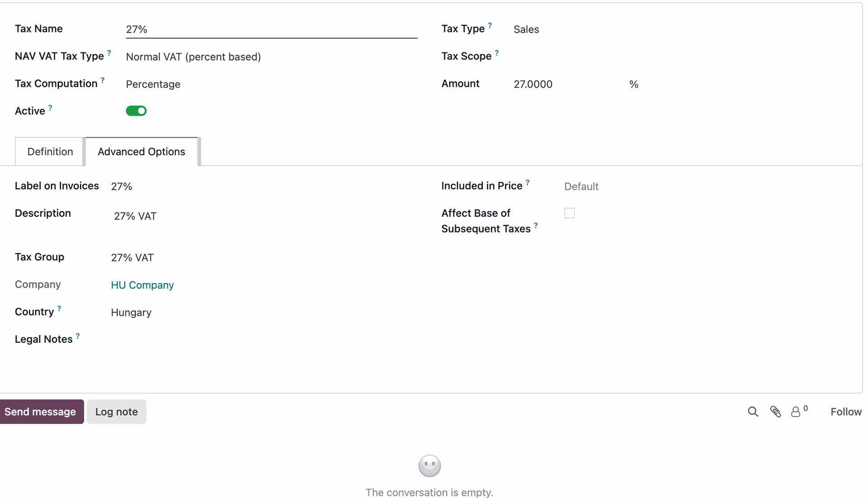Viewport: 868px width, 498px height.
Task: Click help icon beside NAV VAT Tax Type
Action: (109, 53)
